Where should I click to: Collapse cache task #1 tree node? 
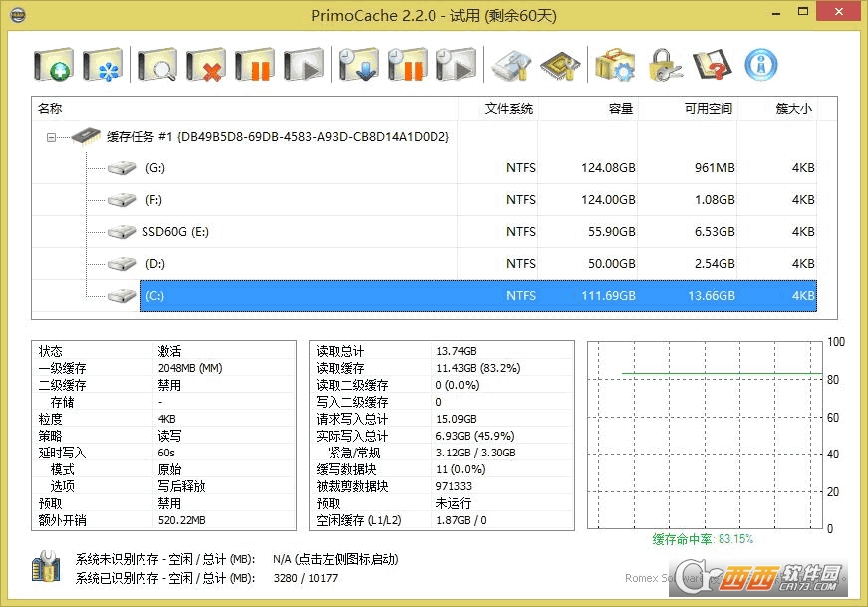coord(51,137)
